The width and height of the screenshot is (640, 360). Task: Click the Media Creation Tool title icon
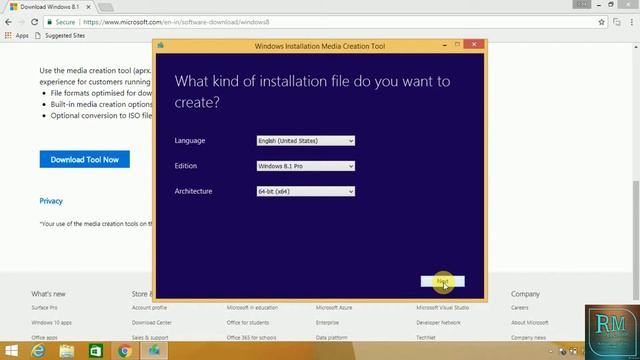pyautogui.click(x=160, y=45)
